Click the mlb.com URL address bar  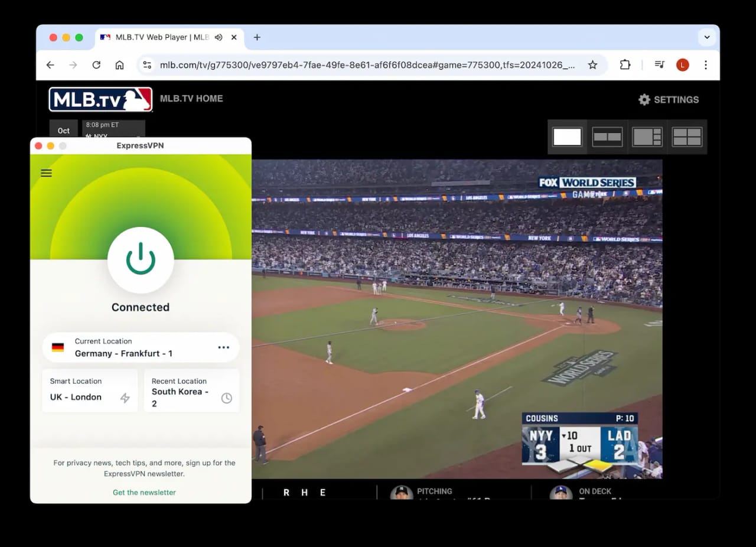coord(367,65)
